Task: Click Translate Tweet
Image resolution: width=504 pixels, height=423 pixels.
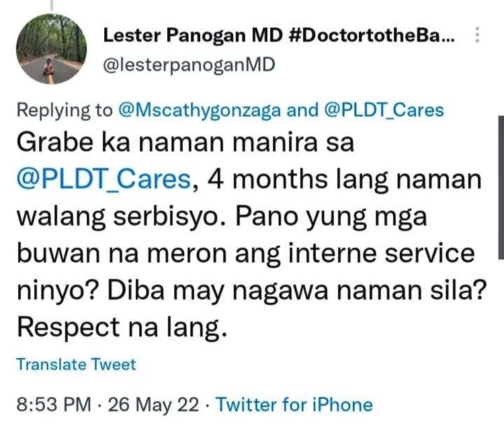Action: (76, 365)
